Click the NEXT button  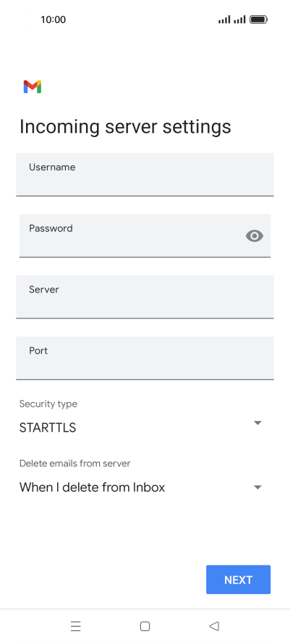(238, 580)
